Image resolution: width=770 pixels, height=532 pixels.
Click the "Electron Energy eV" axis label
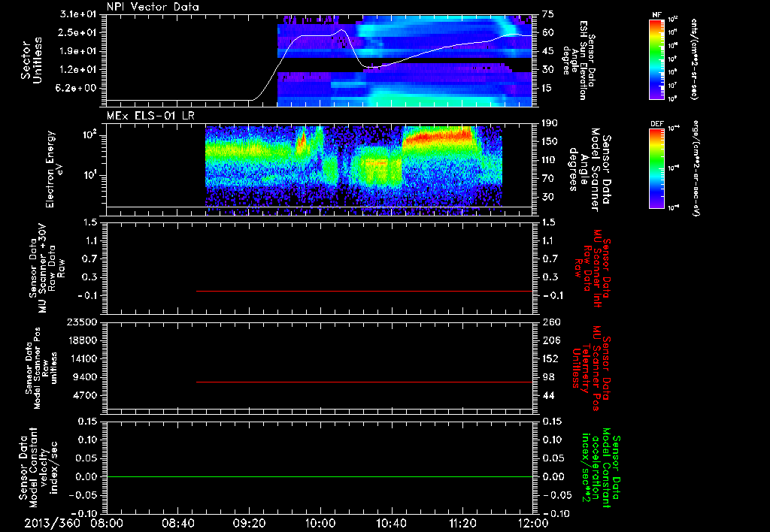click(54, 169)
